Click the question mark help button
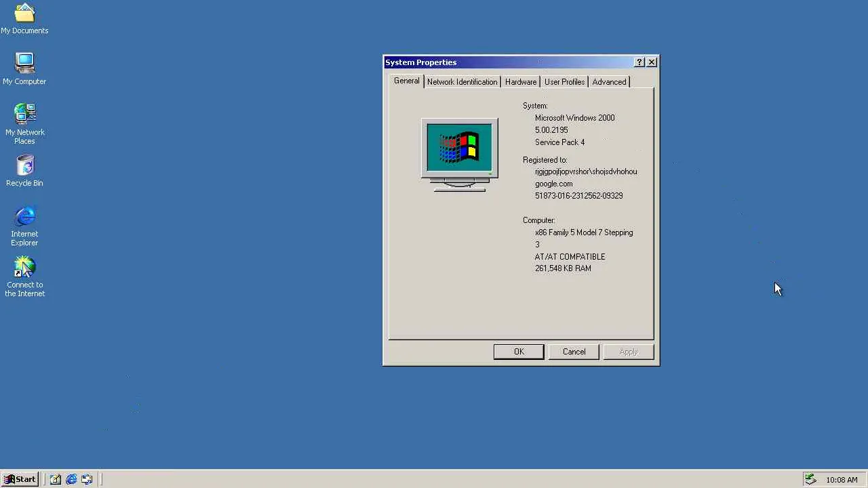This screenshot has width=868, height=488. 639,62
